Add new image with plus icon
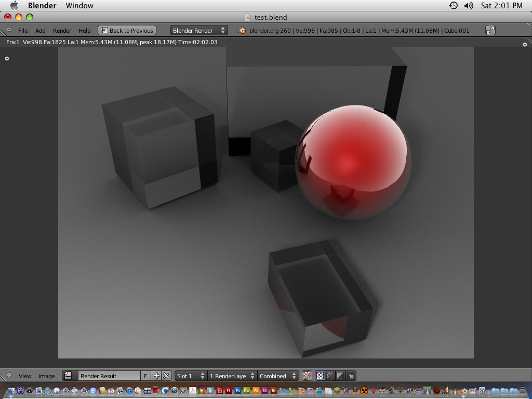 [157, 376]
